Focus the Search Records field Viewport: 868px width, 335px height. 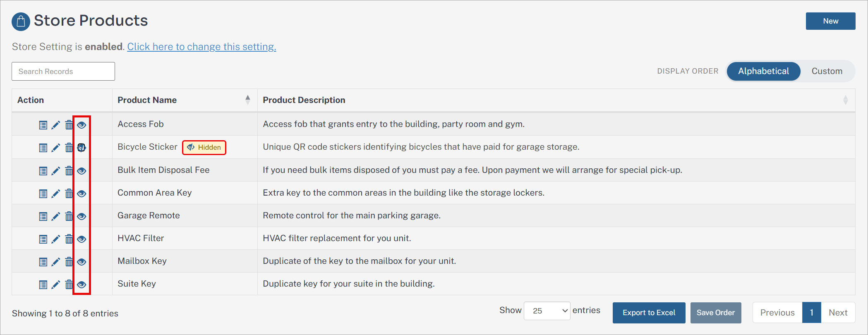[x=63, y=72]
